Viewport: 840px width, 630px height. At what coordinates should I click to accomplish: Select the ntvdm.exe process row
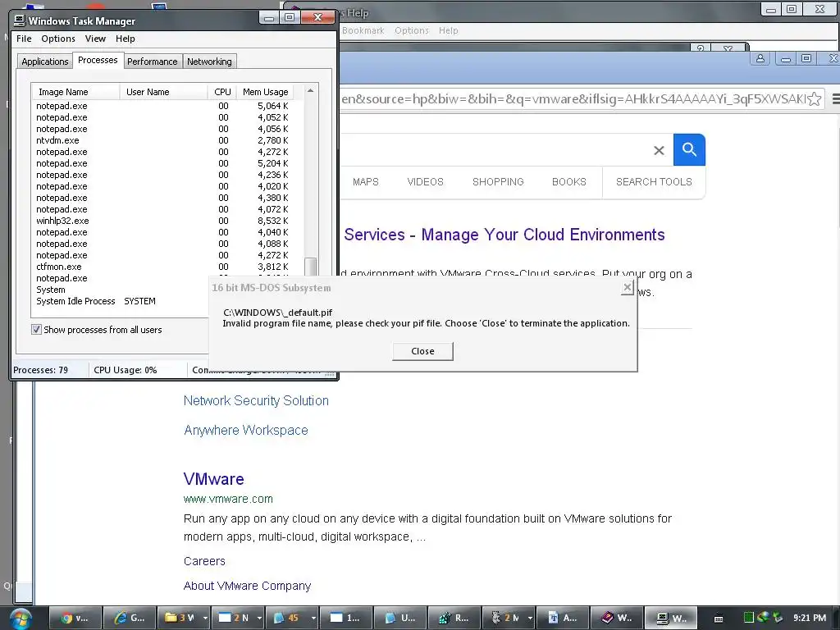[x=167, y=140]
